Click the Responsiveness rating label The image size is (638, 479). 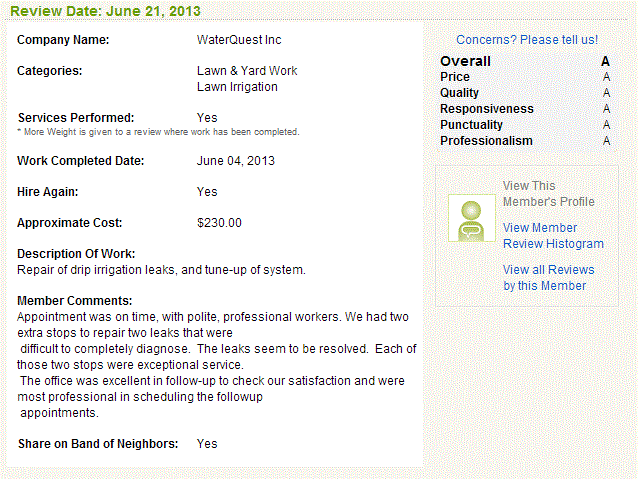coord(487,109)
